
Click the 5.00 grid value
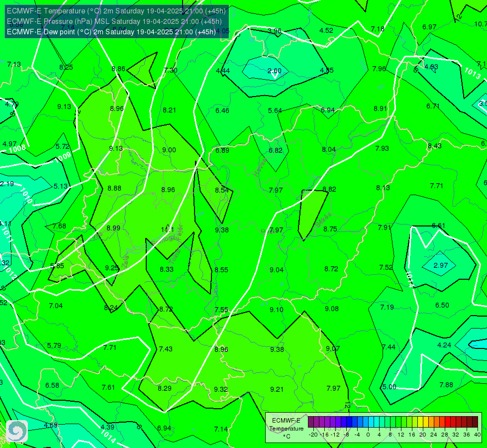(x=389, y=387)
